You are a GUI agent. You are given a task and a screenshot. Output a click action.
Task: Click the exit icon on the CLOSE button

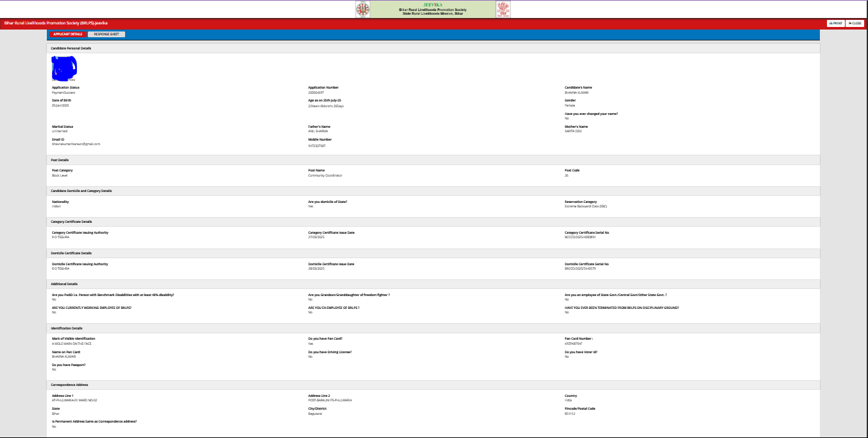(x=850, y=23)
